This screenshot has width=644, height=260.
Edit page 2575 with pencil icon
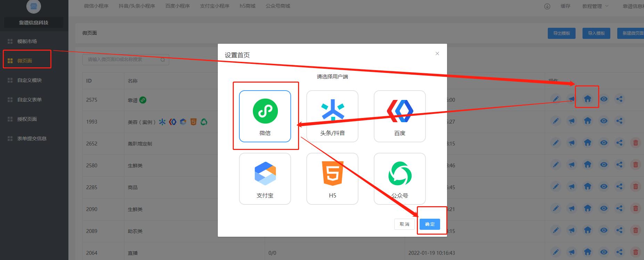(x=556, y=99)
